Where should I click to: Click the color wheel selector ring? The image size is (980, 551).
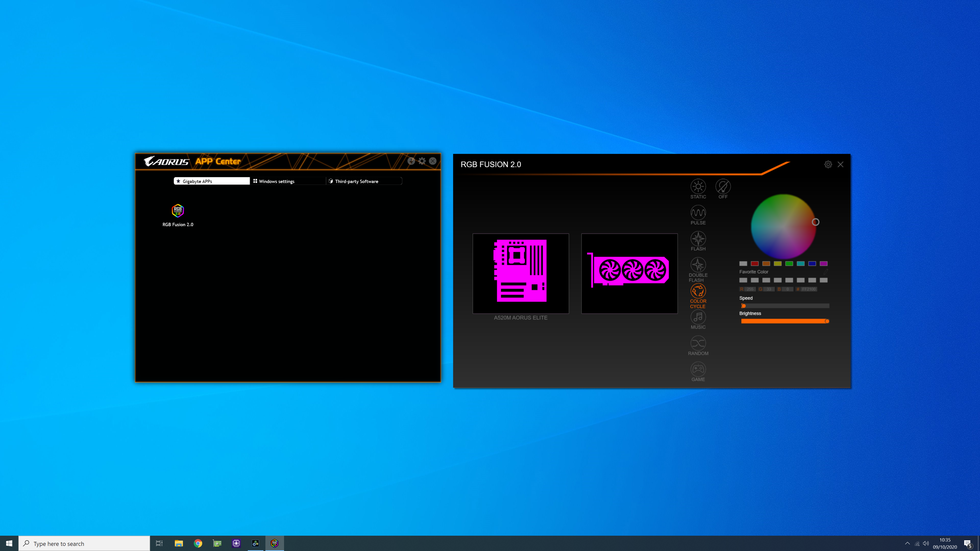point(815,222)
